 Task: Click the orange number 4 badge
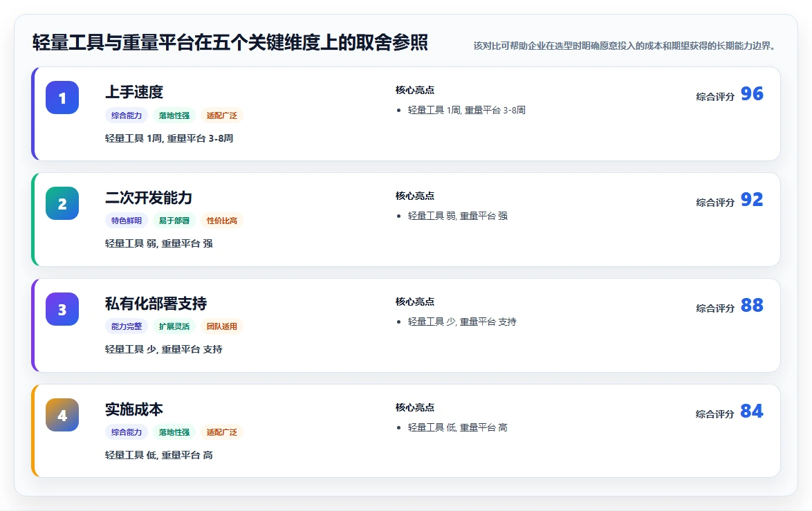tap(62, 415)
